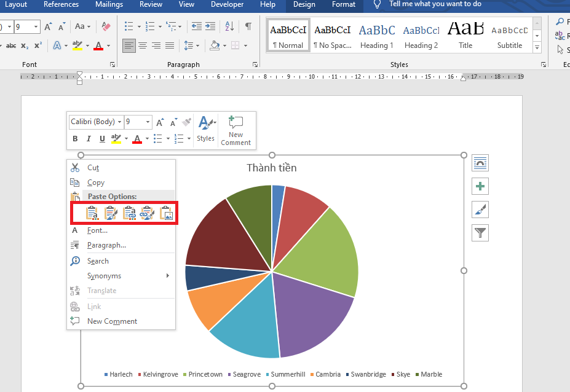Choose the Paste as Picture option
This screenshot has height=392, width=570.
click(x=167, y=213)
